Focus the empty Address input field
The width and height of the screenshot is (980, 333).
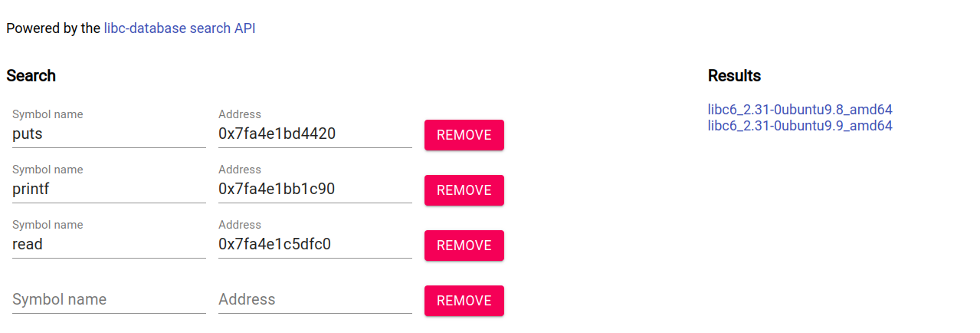[315, 299]
